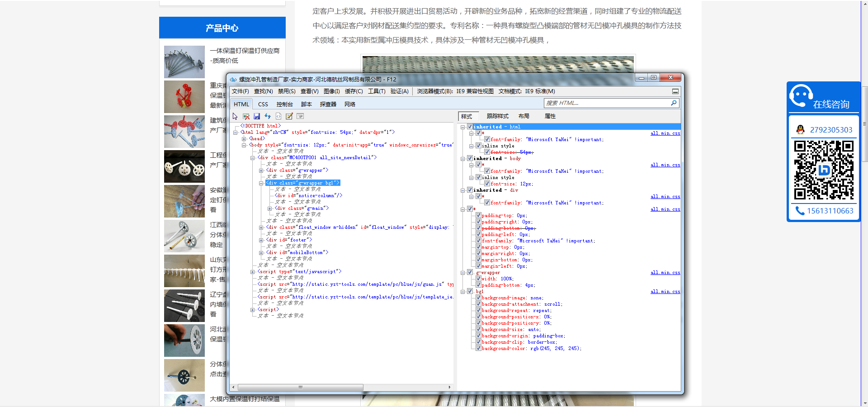Uncheck the inherited - div rule checkbox
This screenshot has width=868, height=407.
(470, 190)
